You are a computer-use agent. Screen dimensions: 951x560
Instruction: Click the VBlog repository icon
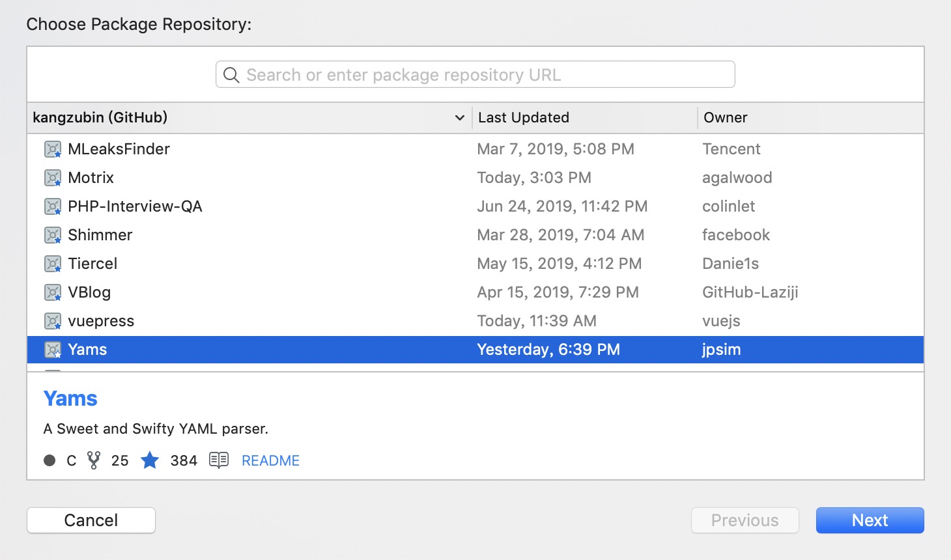click(53, 292)
